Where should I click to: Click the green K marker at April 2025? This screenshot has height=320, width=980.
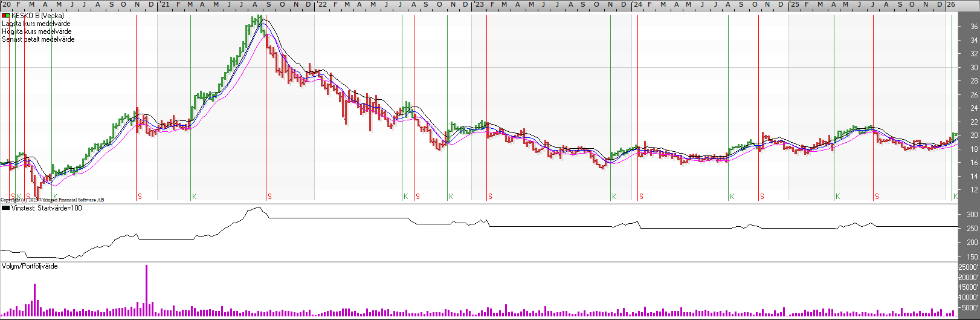coord(837,197)
